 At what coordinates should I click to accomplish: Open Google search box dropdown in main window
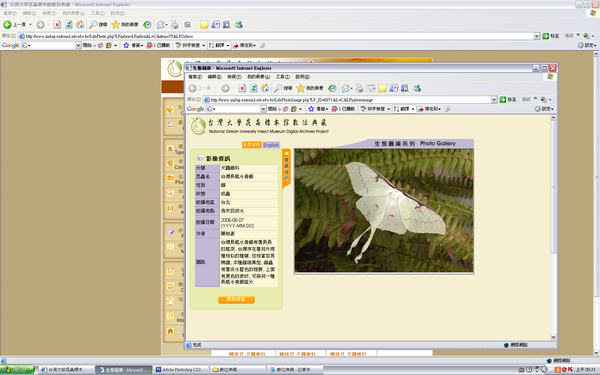click(78, 45)
